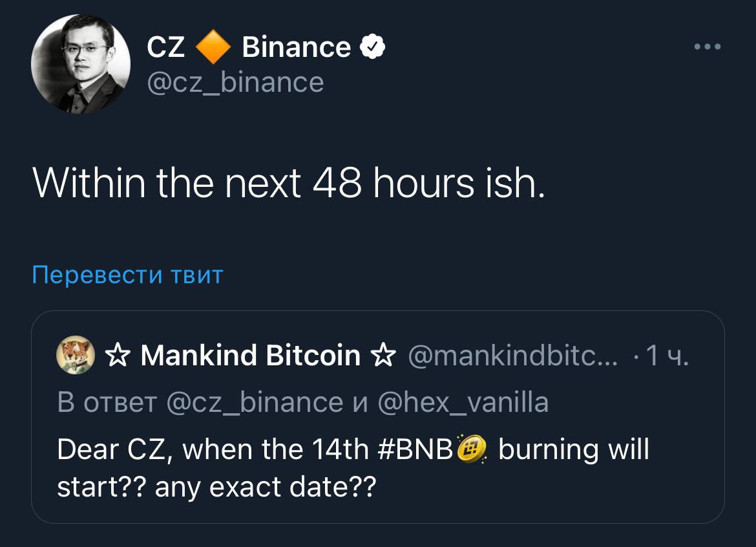Click the "1 ч." timestamp
The image size is (756, 547).
[667, 356]
